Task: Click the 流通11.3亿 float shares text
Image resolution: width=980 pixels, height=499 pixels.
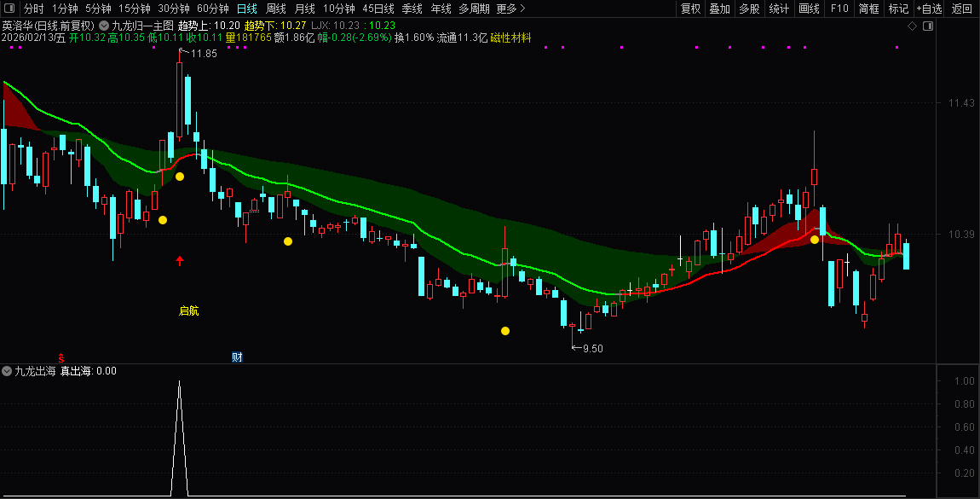Action: (462, 38)
